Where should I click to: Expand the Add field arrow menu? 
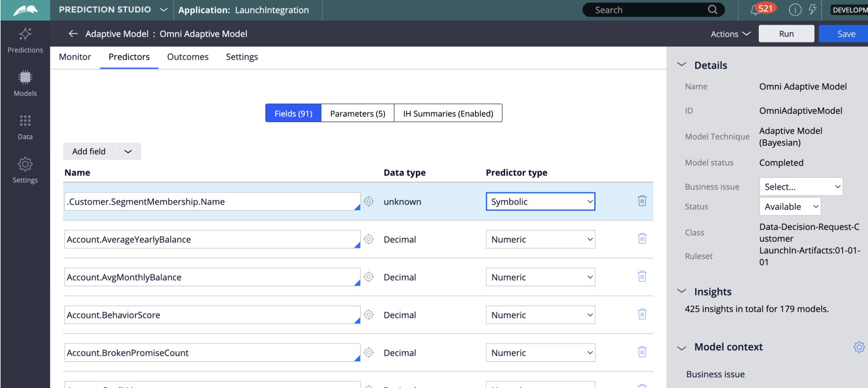point(128,152)
